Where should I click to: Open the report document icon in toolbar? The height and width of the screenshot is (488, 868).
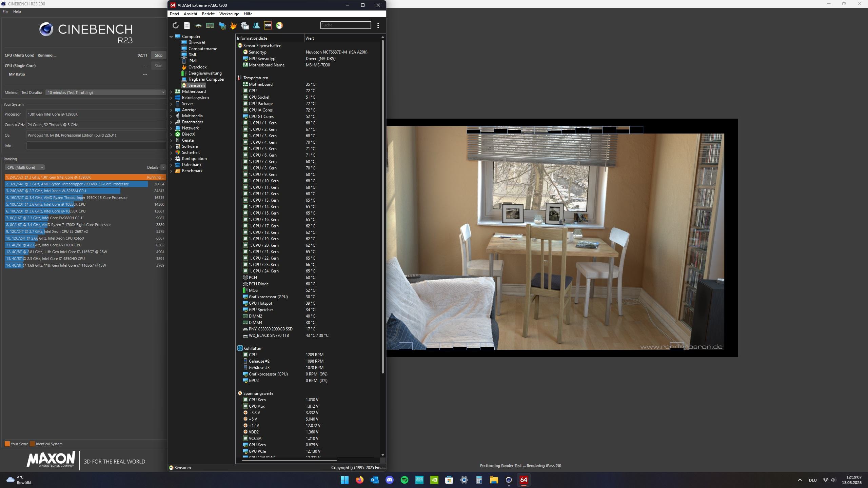(x=187, y=25)
